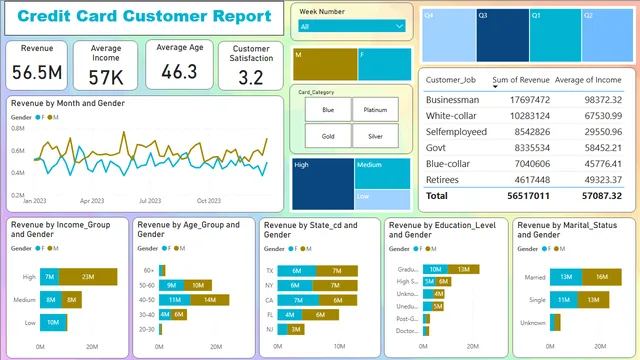The image size is (640, 360).
Task: Click M legend in Age_Group chart
Action: tap(179, 248)
